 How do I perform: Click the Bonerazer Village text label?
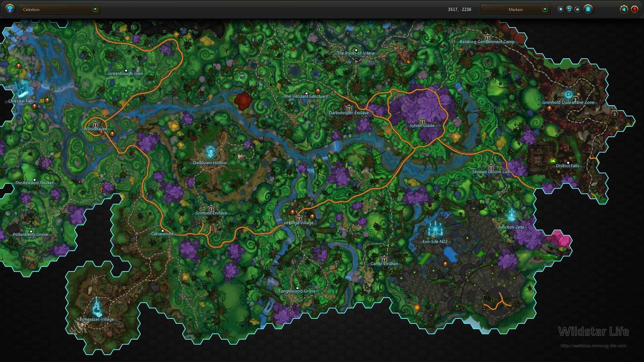(x=97, y=319)
